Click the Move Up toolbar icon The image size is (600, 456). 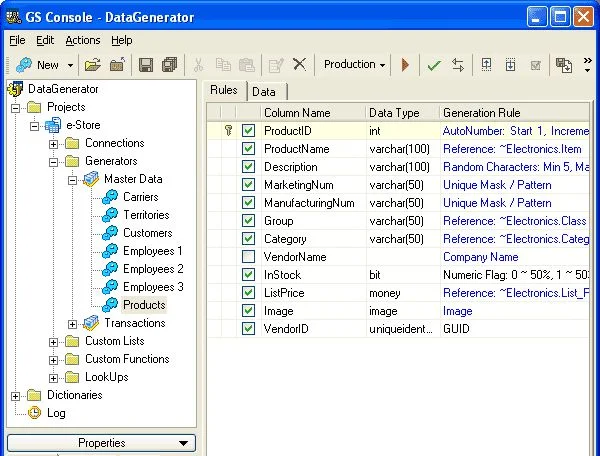click(x=486, y=65)
